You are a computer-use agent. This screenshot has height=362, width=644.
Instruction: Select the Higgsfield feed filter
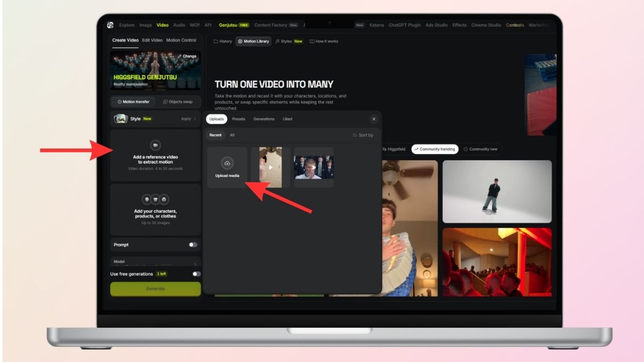pyautogui.click(x=394, y=149)
